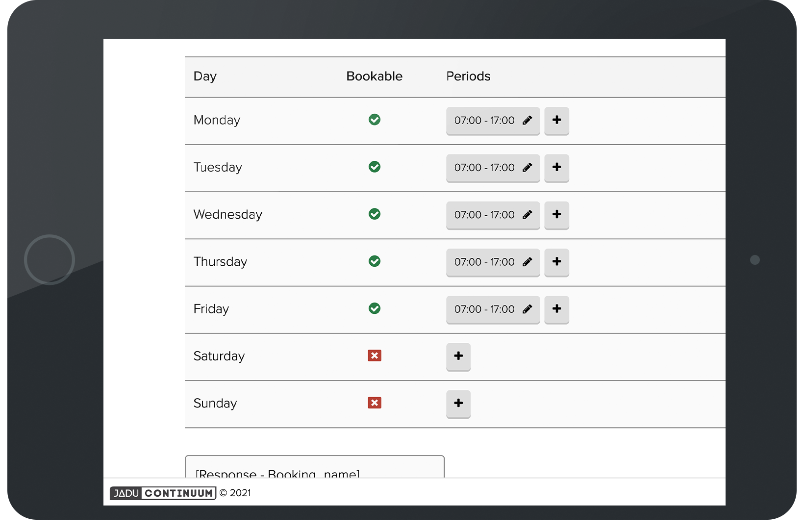Edit Wednesday's 07:00 - 17:00 period
Viewport: 804px width, 532px height.
493,215
